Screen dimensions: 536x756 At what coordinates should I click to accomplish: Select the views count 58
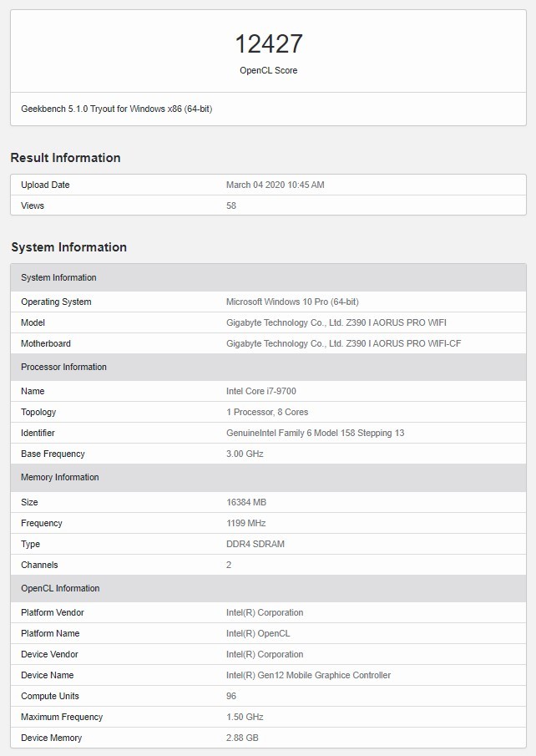(x=231, y=205)
